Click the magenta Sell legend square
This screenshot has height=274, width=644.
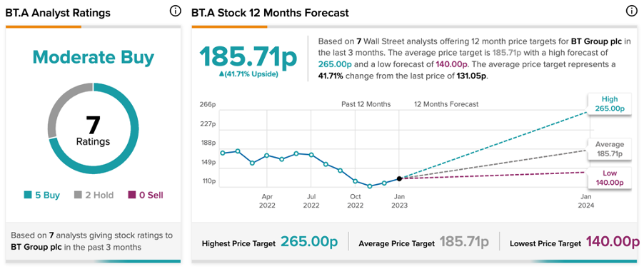click(131, 196)
